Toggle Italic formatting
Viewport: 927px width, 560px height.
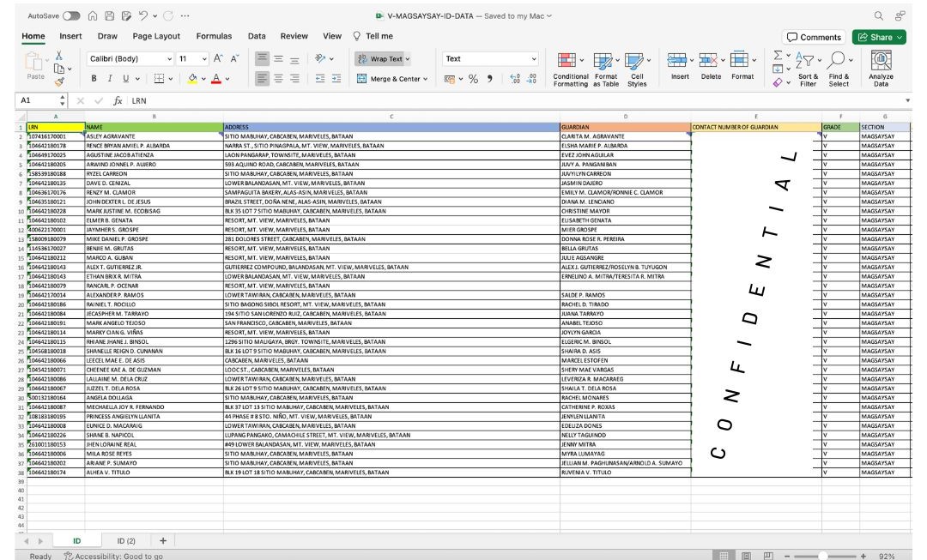pyautogui.click(x=109, y=79)
